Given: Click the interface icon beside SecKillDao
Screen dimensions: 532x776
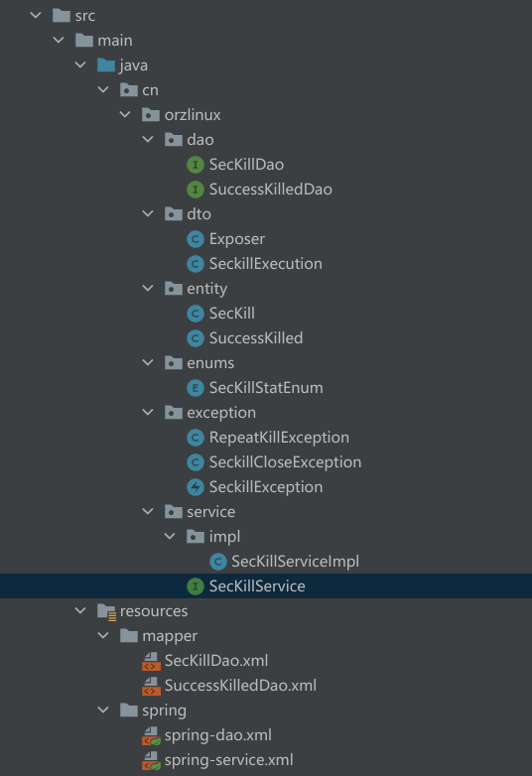Looking at the screenshot, I should click(196, 165).
